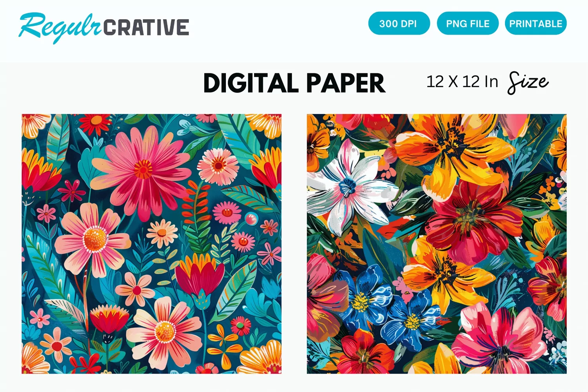Select the white lily in right pattern
Image resolution: width=588 pixels, height=392 pixels.
(348, 188)
